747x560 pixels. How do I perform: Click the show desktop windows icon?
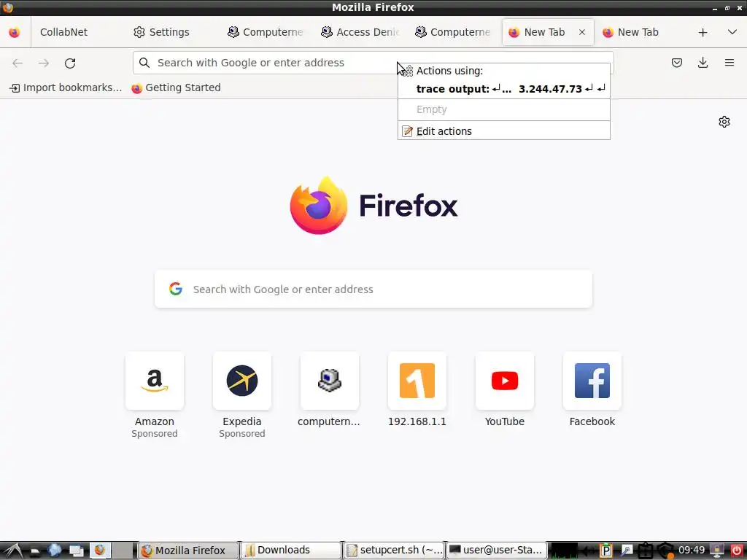(76, 551)
